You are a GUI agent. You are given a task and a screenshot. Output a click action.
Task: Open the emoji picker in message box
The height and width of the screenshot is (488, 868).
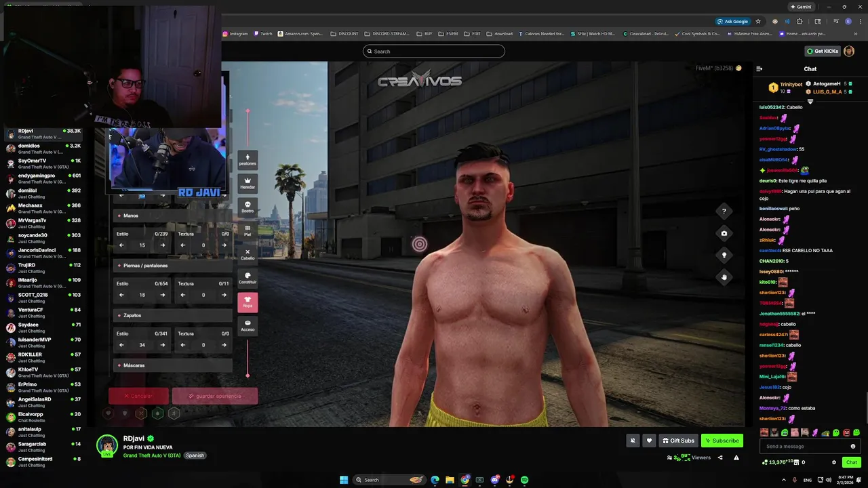[853, 446]
